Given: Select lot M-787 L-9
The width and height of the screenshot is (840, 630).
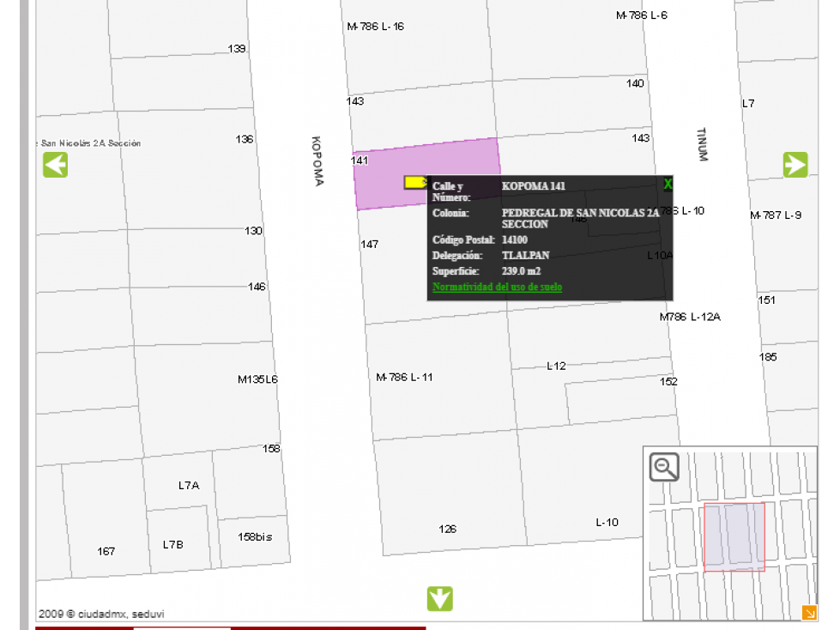Looking at the screenshot, I should pos(776,215).
